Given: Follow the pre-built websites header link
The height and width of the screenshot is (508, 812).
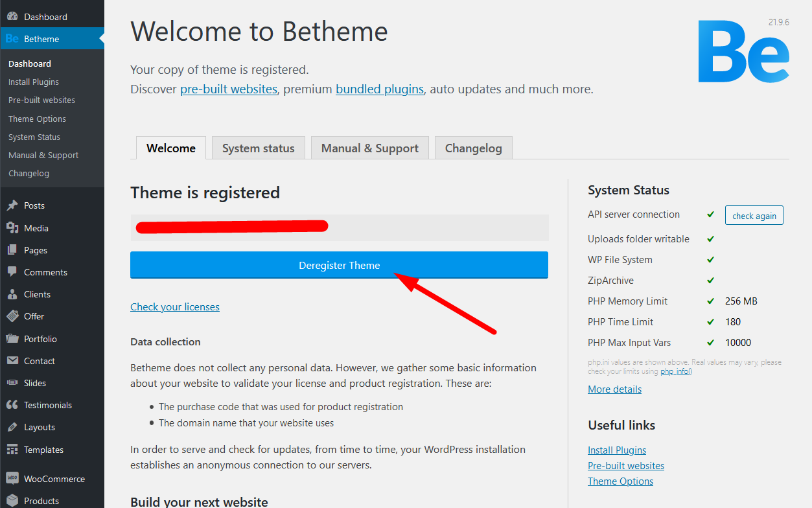Looking at the screenshot, I should point(229,89).
